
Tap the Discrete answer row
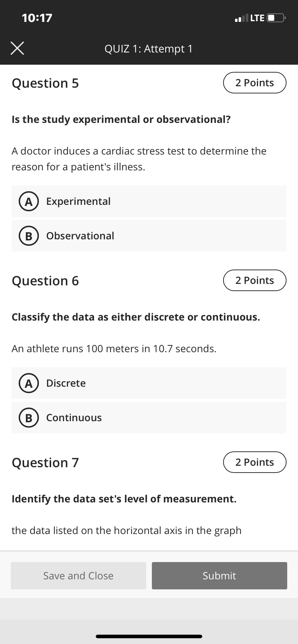pos(149,383)
